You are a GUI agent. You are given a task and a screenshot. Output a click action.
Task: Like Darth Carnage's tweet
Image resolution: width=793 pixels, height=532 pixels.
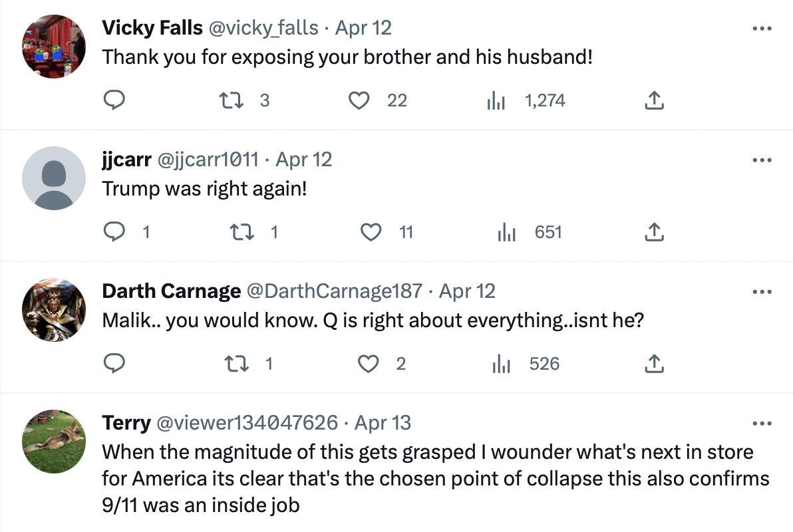368,364
